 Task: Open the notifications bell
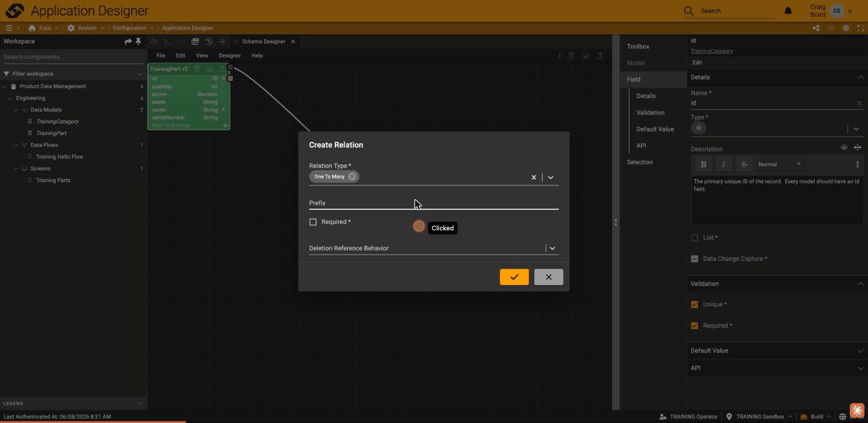[x=788, y=11]
